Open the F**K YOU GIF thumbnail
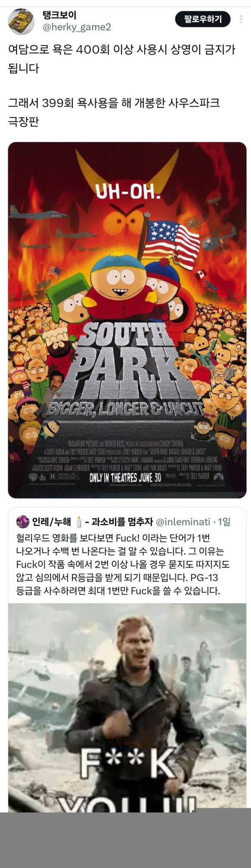This screenshot has height=868, width=251. coord(127,707)
